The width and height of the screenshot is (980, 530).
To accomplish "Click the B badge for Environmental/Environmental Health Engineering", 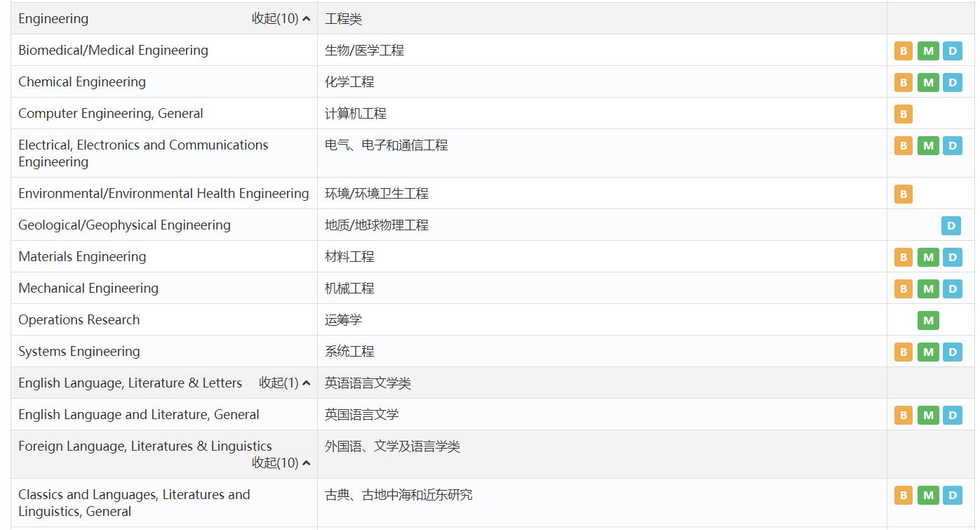I will coord(903,194).
